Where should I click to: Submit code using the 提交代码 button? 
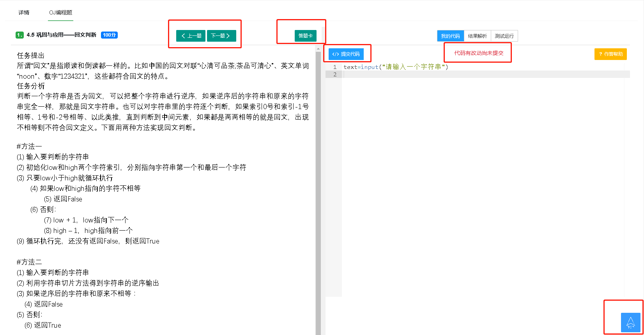click(x=346, y=54)
